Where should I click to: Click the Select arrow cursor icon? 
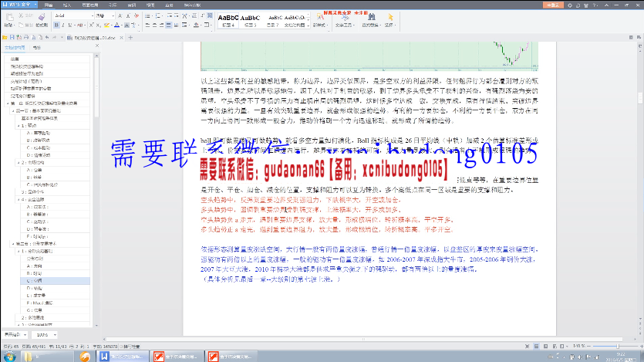tap(391, 16)
